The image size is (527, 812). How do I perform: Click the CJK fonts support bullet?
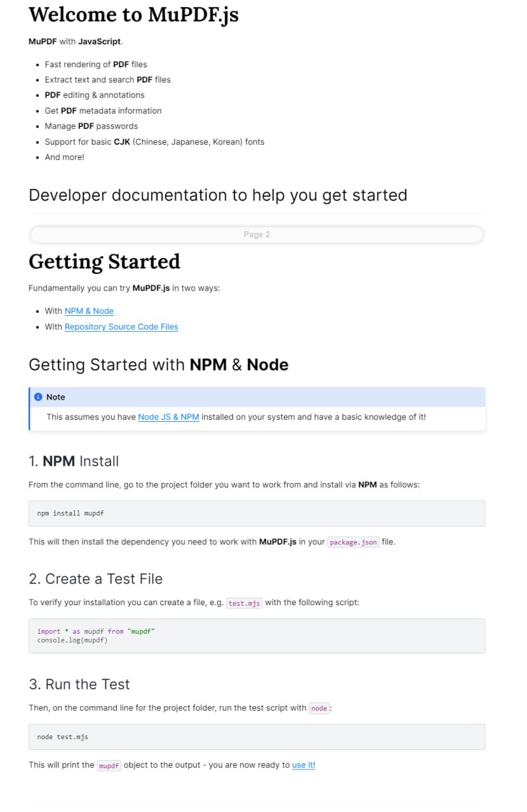pos(155,141)
